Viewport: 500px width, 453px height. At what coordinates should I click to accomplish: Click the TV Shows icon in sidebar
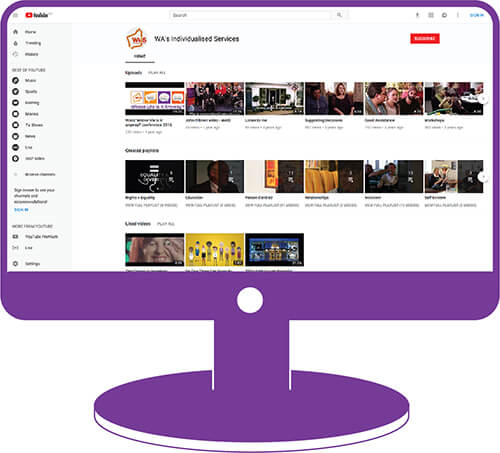15,125
